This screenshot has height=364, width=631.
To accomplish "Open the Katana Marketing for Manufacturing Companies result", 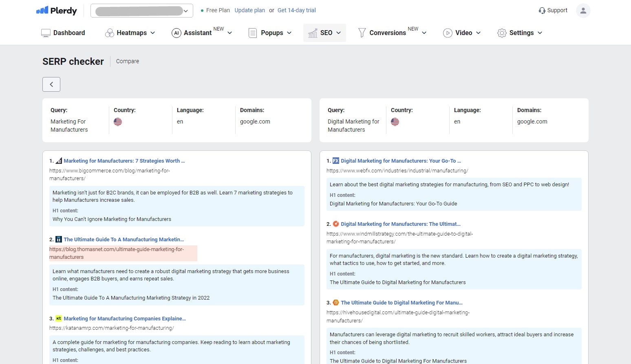I will click(124, 319).
